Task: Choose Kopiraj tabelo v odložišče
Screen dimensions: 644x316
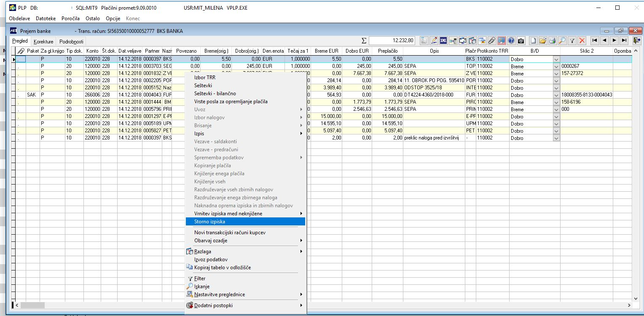Action: [222, 268]
